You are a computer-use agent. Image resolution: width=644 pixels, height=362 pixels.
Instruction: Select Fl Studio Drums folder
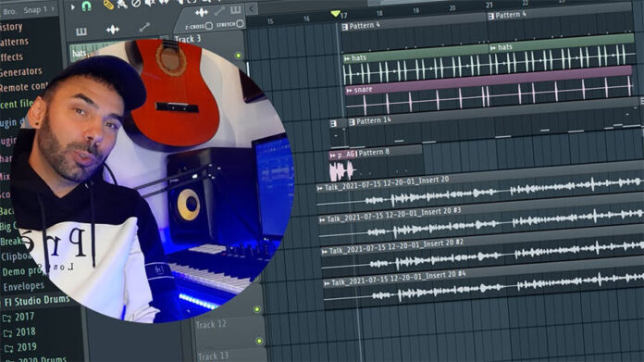click(x=37, y=301)
